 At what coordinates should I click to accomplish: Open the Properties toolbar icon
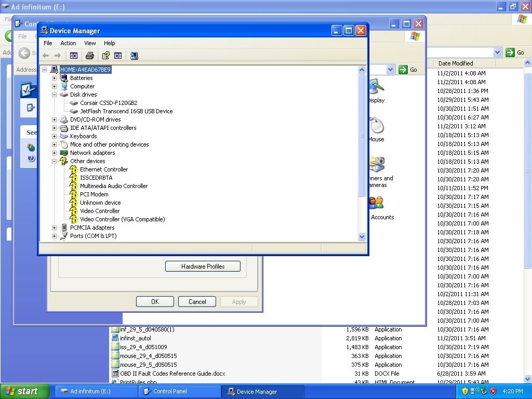106,56
